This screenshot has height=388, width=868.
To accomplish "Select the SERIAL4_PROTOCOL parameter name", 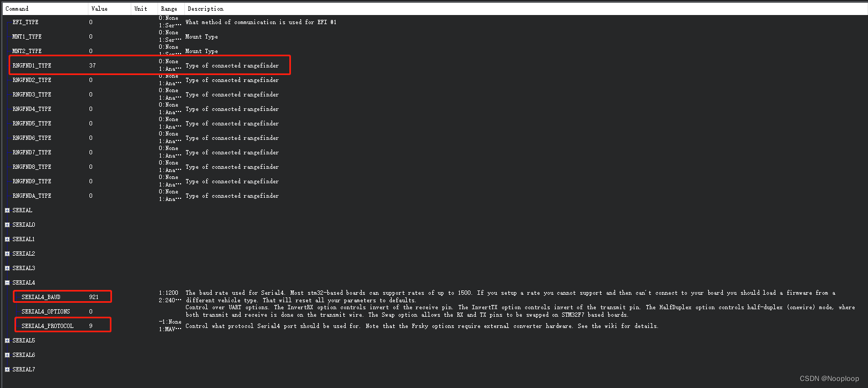I will (x=48, y=326).
